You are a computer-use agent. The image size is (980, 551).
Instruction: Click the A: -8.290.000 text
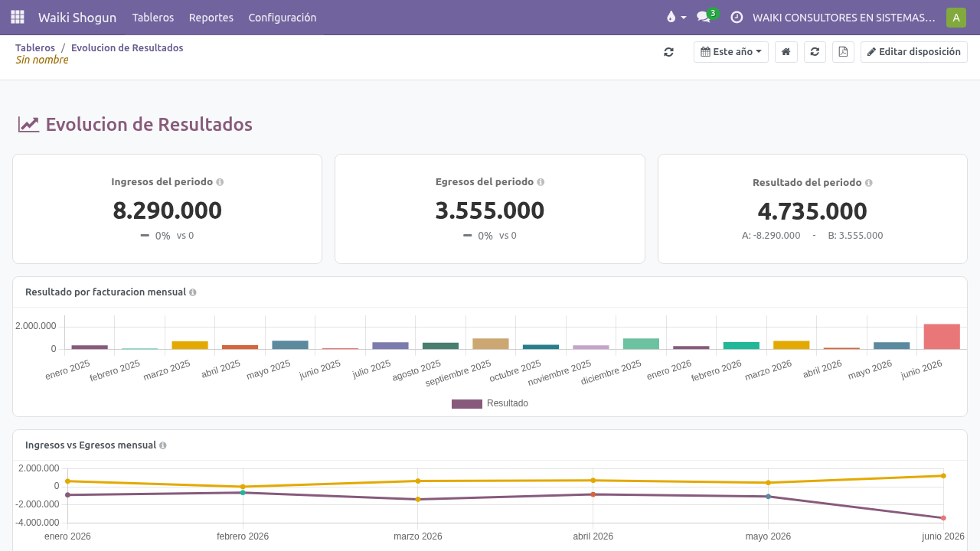(x=771, y=236)
